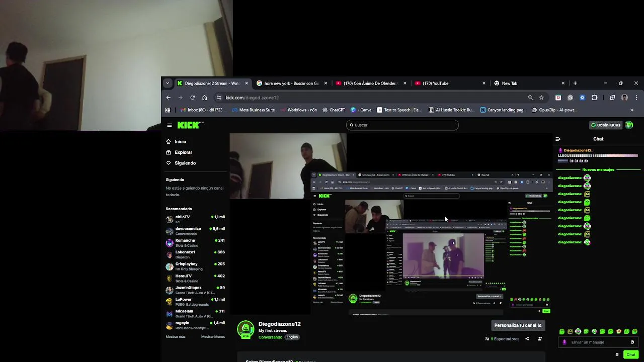Image resolution: width=644 pixels, height=362 pixels.
Task: Open the OpusClip bookmark
Action: tap(555, 110)
